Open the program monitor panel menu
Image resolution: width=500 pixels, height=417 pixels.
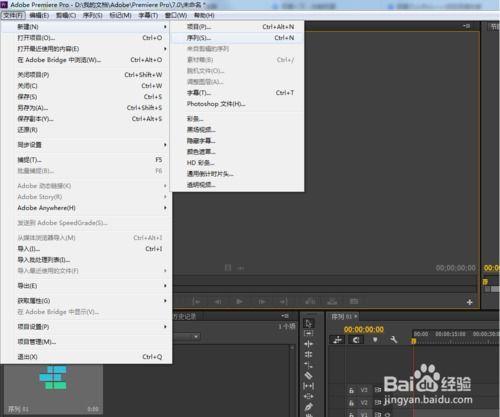pos(466,26)
